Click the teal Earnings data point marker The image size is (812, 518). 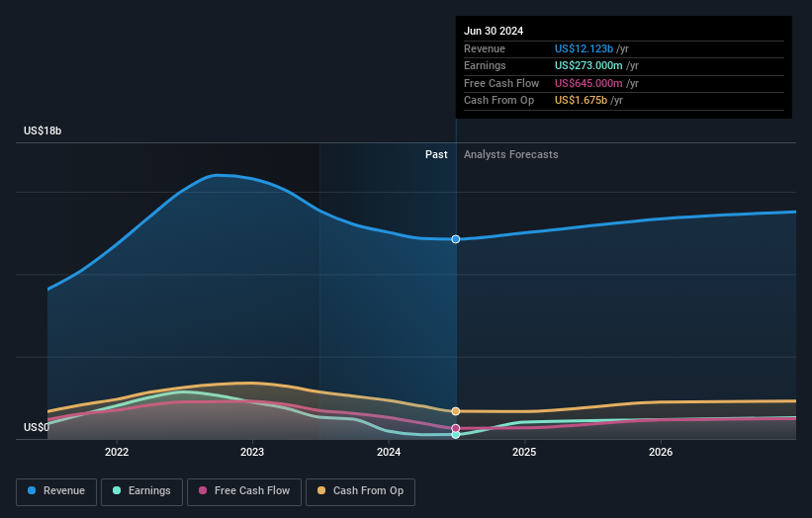click(x=456, y=435)
